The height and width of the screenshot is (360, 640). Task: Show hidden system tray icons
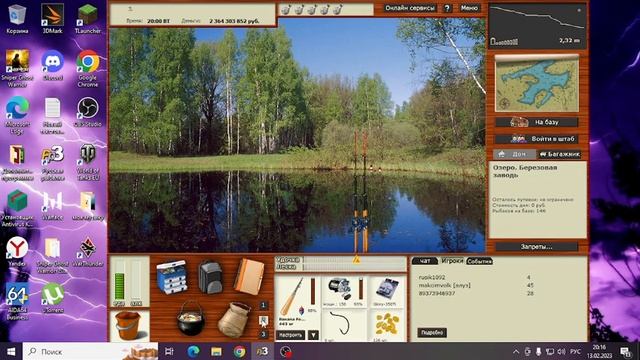tap(516, 351)
